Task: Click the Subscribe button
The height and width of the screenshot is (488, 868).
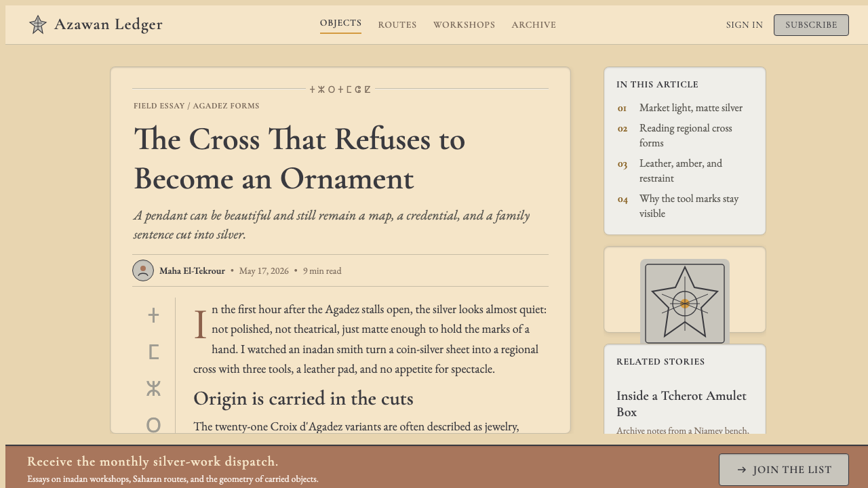Action: (811, 25)
